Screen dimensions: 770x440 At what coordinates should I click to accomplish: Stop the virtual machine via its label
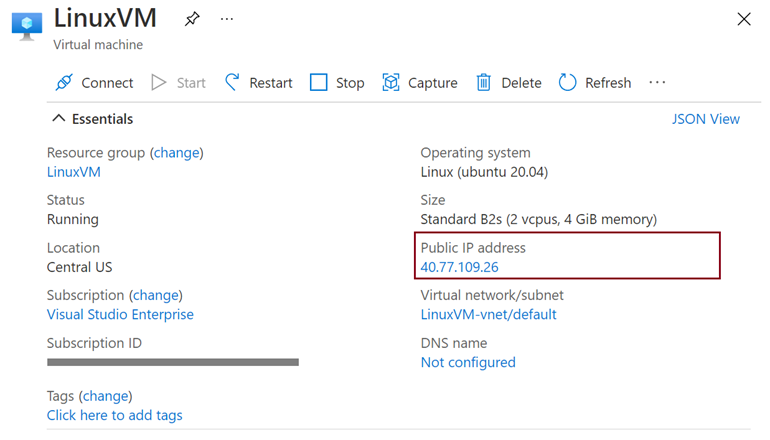350,83
